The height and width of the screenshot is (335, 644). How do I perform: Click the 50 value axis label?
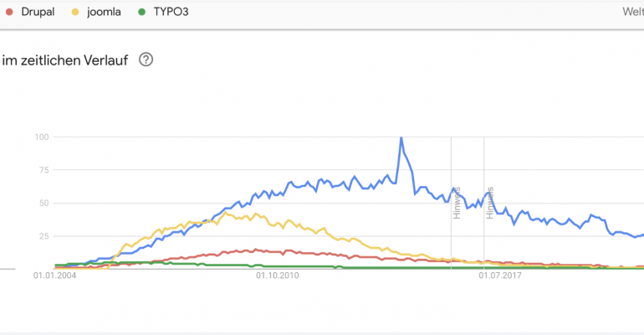tap(43, 203)
